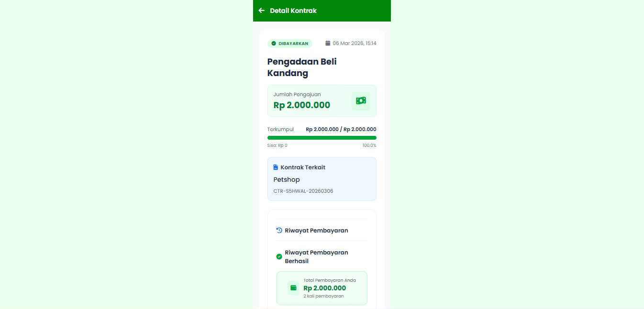
Task: Expand the Kontrak Terkait card details
Action: pyautogui.click(x=322, y=178)
